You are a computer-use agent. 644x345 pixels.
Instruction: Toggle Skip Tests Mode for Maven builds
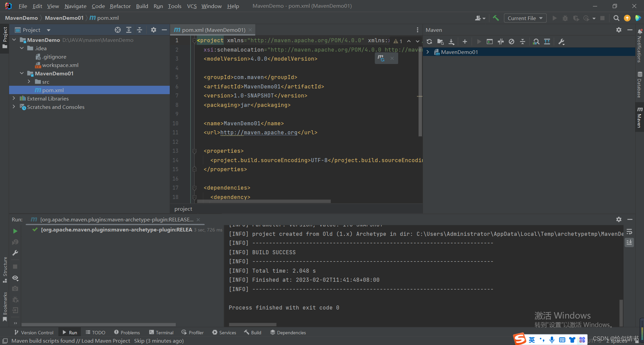[x=501, y=42]
